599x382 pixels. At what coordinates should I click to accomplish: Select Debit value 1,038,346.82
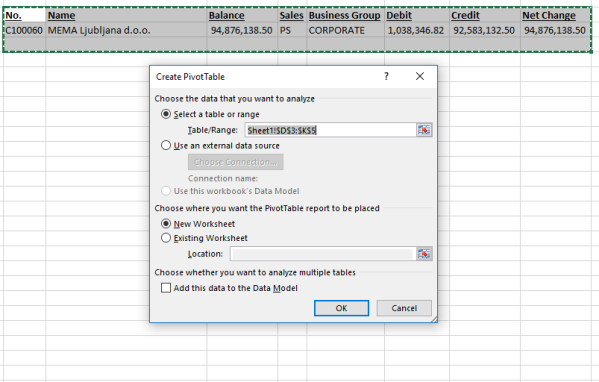[x=417, y=30]
